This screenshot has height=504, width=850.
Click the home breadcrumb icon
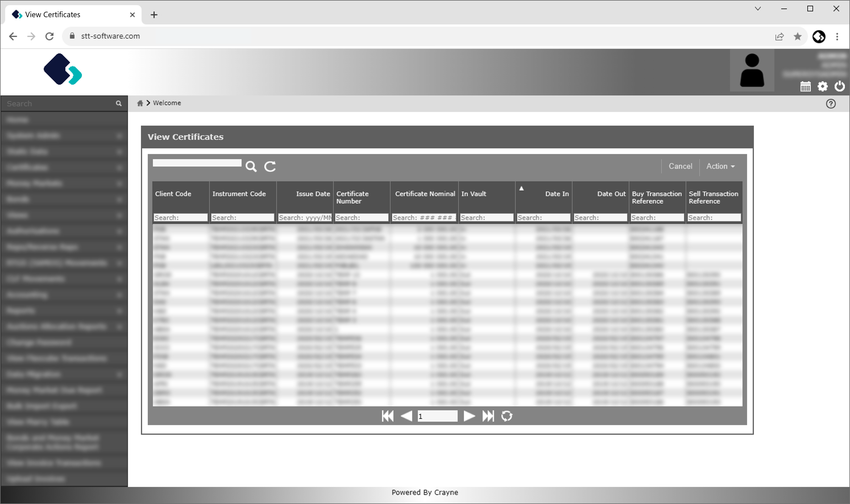pyautogui.click(x=140, y=103)
